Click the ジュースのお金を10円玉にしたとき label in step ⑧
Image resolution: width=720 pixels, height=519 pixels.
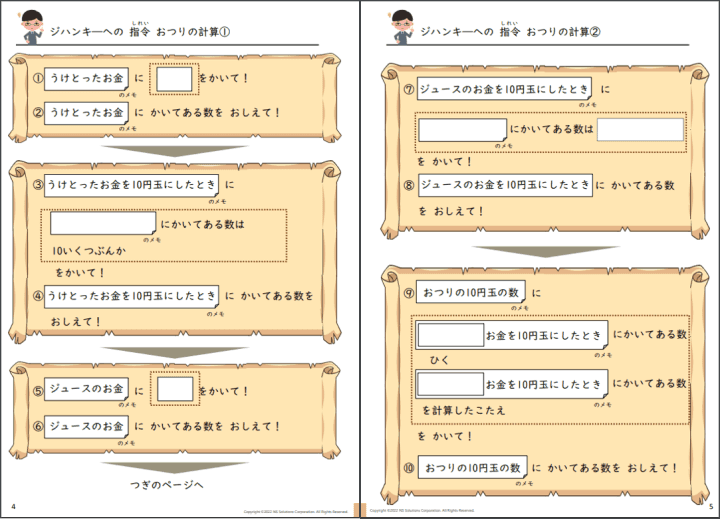pyautogui.click(x=504, y=185)
